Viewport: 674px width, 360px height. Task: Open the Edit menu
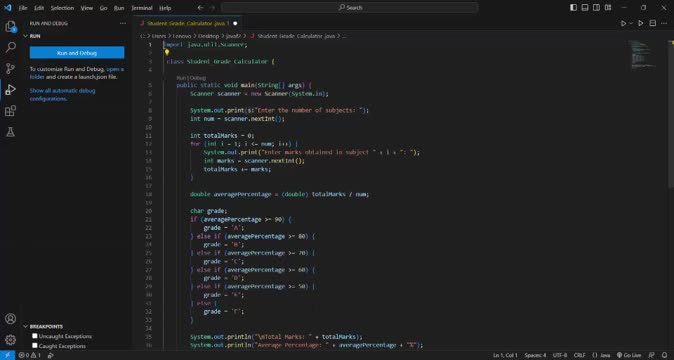pyautogui.click(x=39, y=8)
